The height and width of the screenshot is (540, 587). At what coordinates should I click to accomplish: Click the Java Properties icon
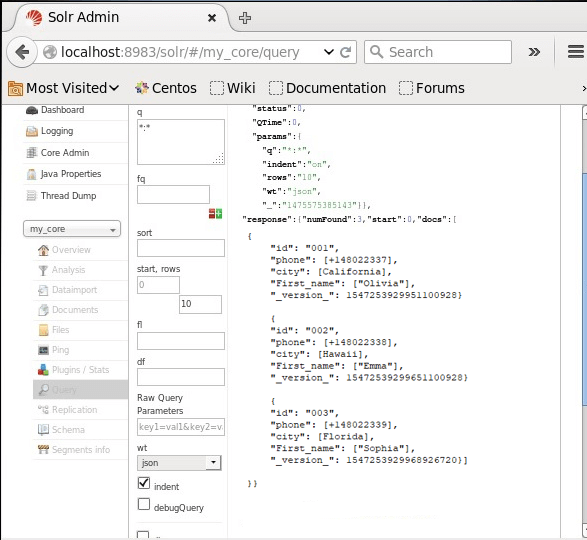(32, 174)
